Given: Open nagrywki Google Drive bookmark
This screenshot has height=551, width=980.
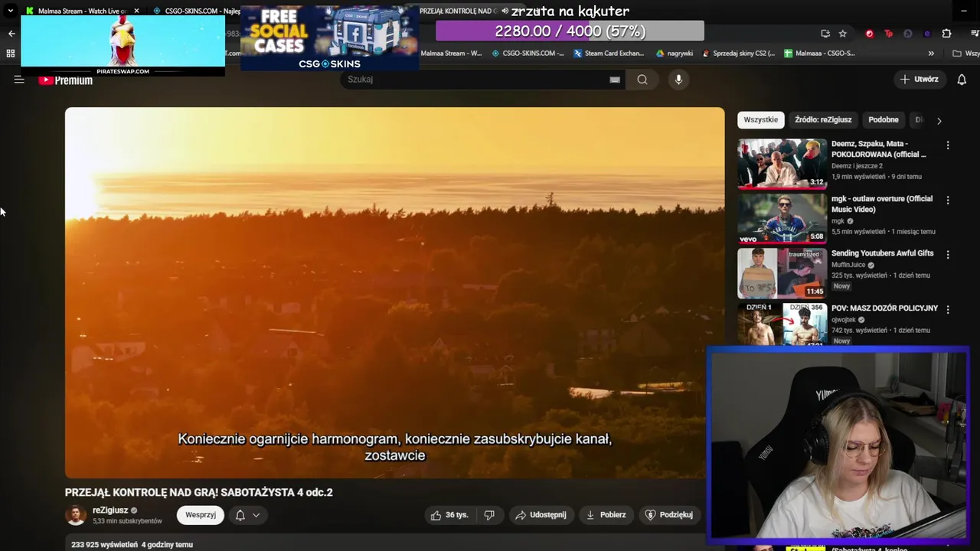Looking at the screenshot, I should (x=675, y=54).
